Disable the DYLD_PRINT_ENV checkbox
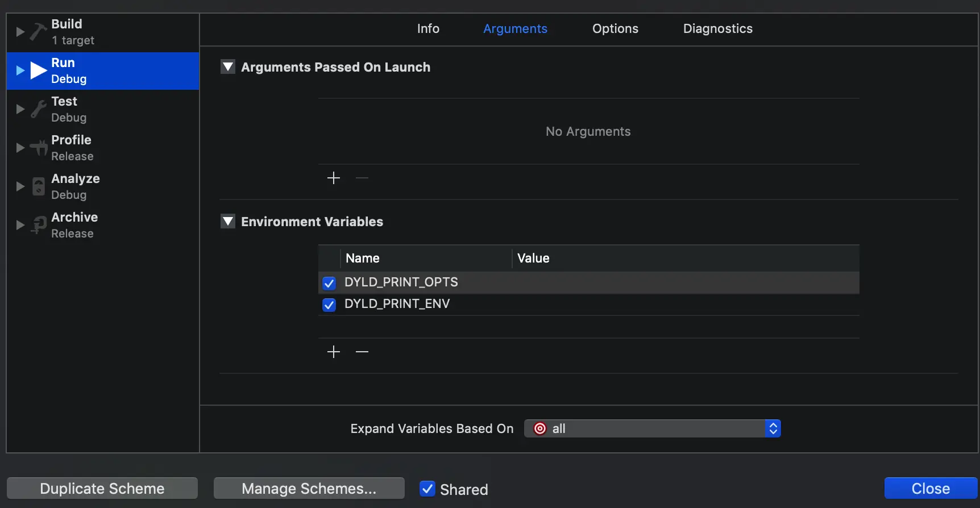The height and width of the screenshot is (508, 980). (329, 305)
